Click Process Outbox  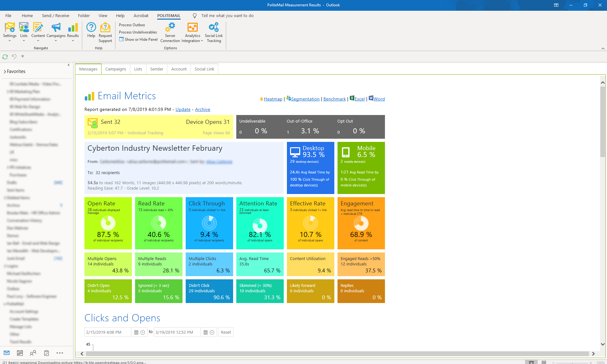click(132, 25)
